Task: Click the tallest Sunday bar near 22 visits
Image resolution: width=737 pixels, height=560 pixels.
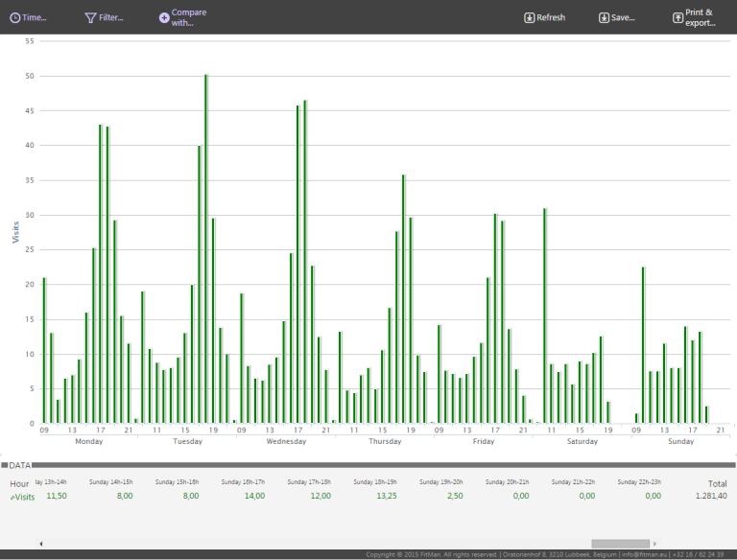Action: pos(643,345)
